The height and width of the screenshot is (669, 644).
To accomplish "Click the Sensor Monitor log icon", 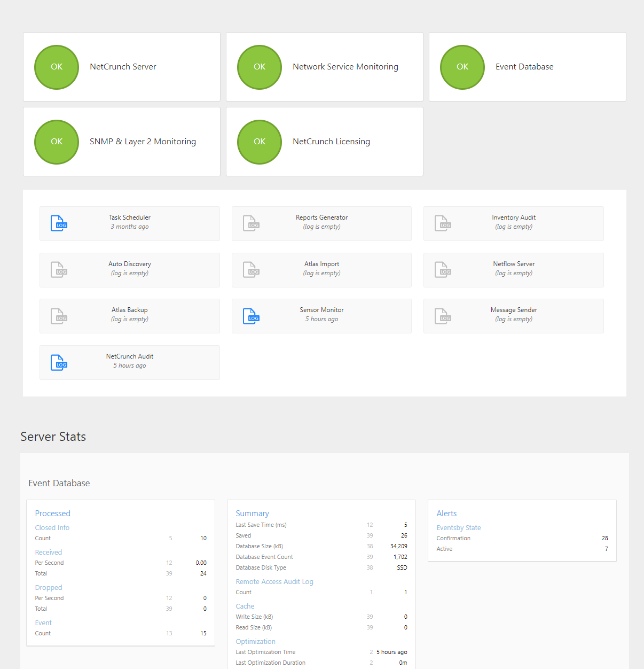I will point(251,316).
